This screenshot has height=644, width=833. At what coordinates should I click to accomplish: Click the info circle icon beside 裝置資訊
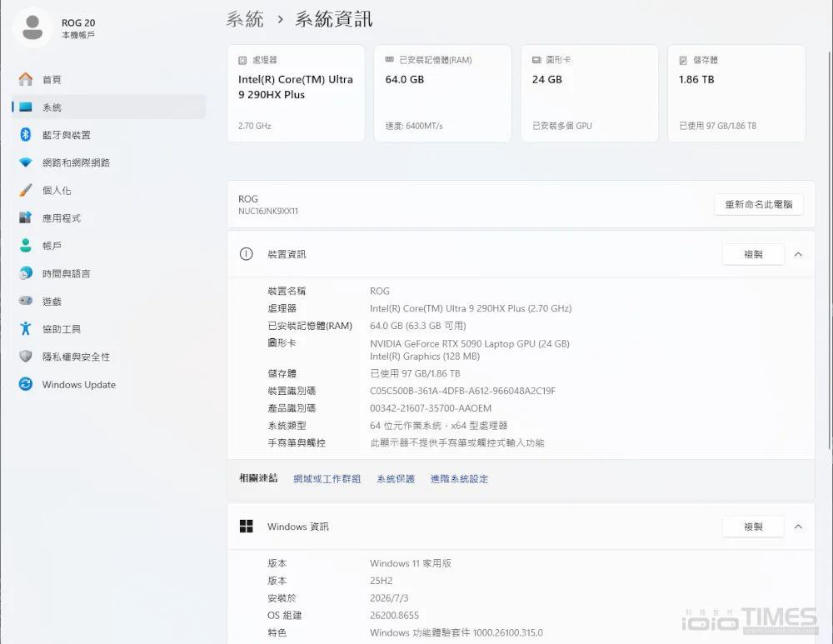coord(246,254)
